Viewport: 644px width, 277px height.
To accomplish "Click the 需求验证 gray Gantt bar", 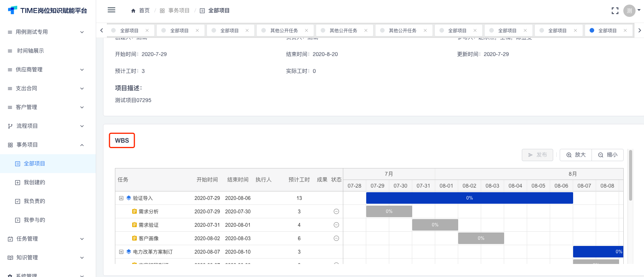I will [x=435, y=225].
